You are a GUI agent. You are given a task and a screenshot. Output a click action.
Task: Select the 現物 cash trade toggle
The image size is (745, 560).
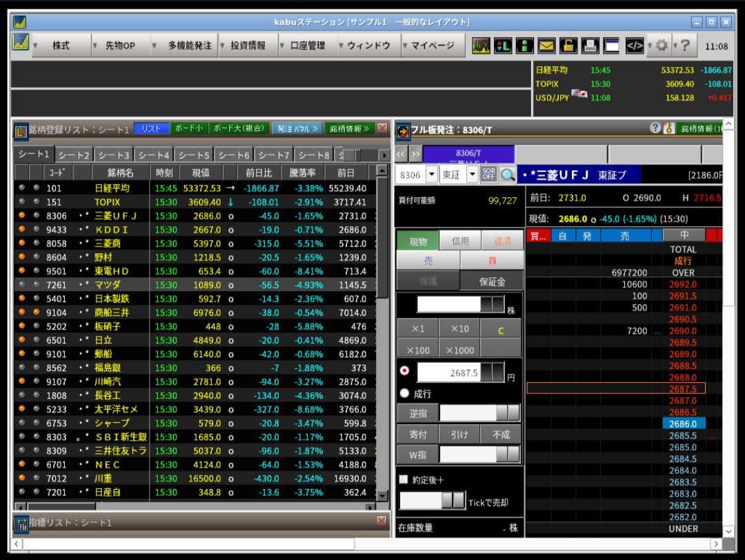point(417,242)
